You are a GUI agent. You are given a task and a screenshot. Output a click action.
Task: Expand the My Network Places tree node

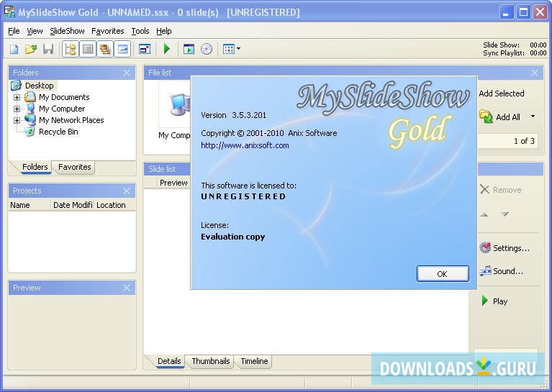[x=17, y=120]
